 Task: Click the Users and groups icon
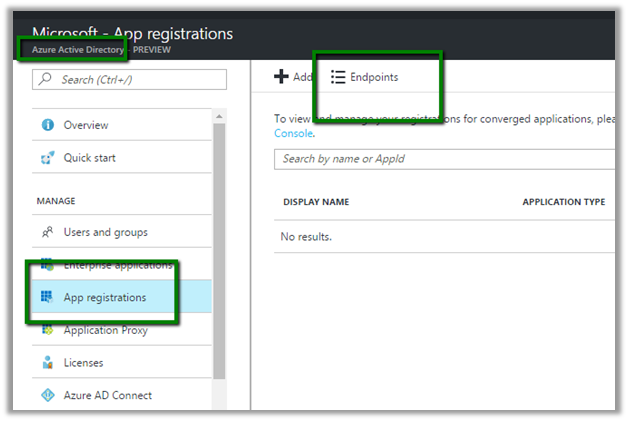point(46,232)
